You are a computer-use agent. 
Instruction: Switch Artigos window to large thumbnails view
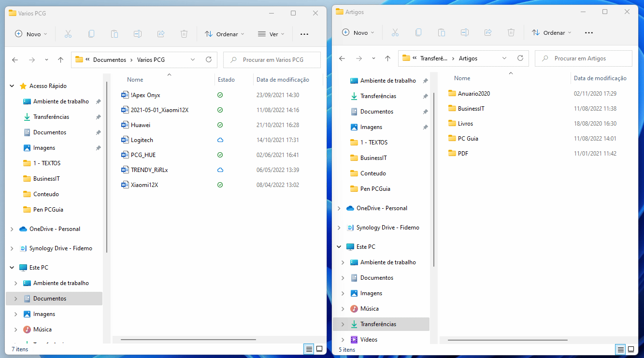[631, 349]
